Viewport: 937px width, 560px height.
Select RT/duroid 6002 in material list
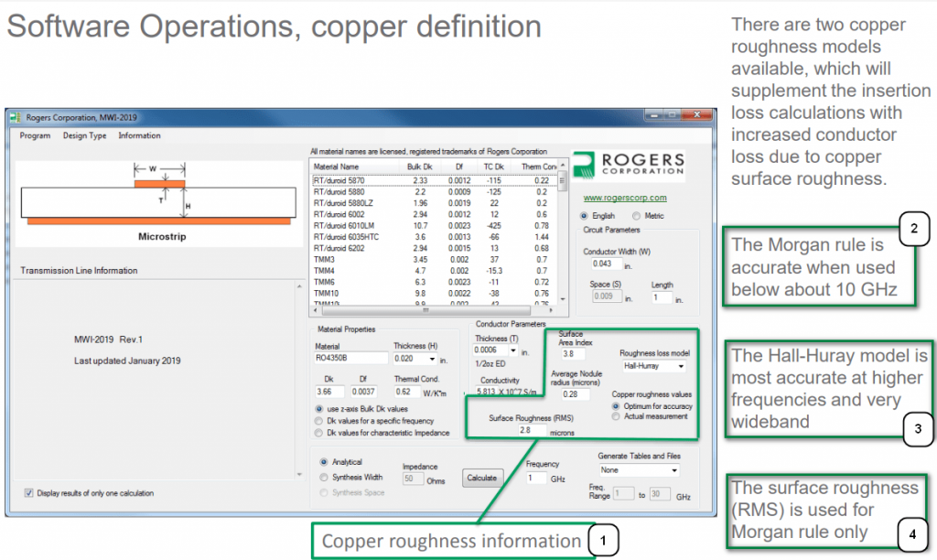pyautogui.click(x=435, y=214)
